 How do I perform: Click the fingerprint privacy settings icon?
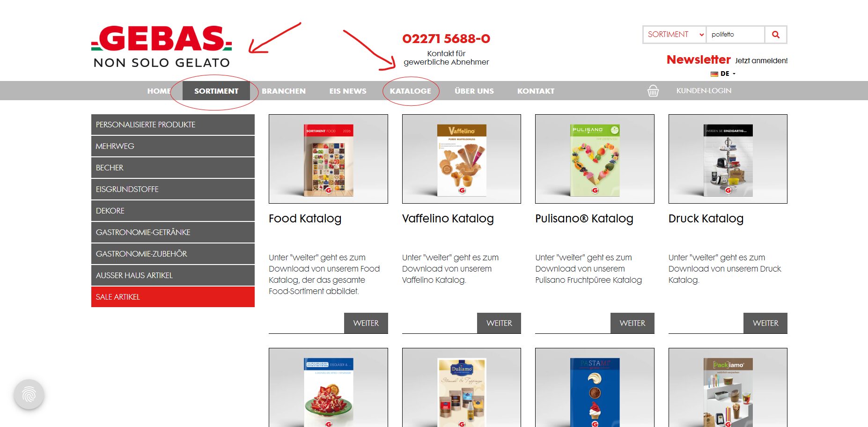click(29, 394)
